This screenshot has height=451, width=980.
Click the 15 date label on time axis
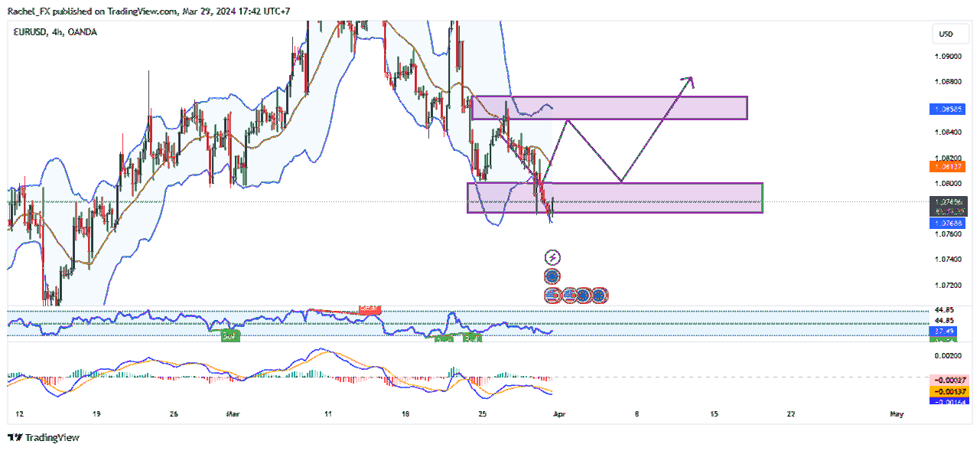pyautogui.click(x=714, y=414)
